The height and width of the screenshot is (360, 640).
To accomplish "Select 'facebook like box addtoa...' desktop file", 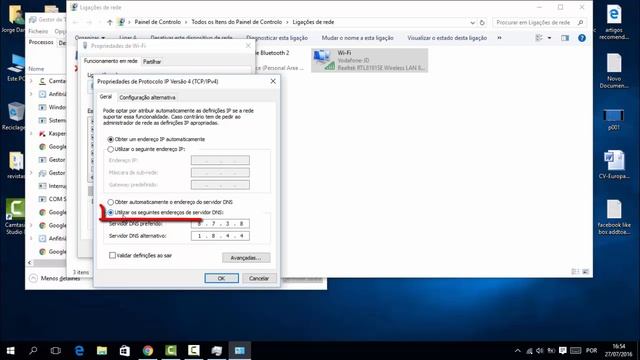I will [613, 217].
